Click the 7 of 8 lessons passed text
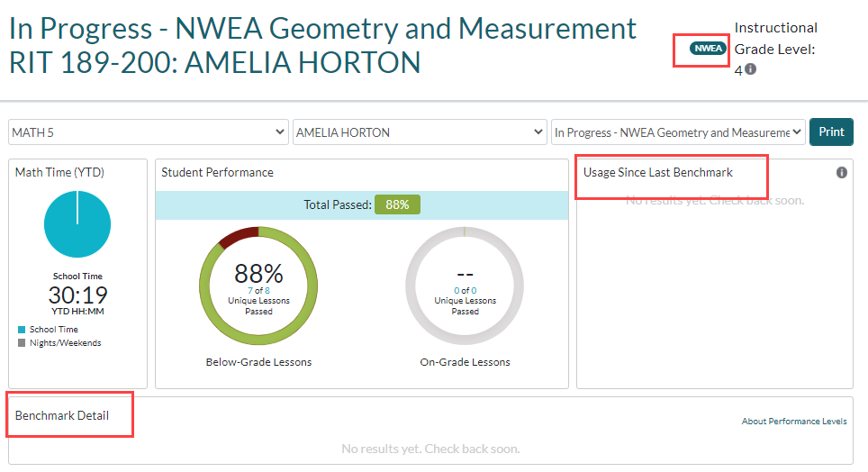This screenshot has width=868, height=472. pyautogui.click(x=258, y=291)
